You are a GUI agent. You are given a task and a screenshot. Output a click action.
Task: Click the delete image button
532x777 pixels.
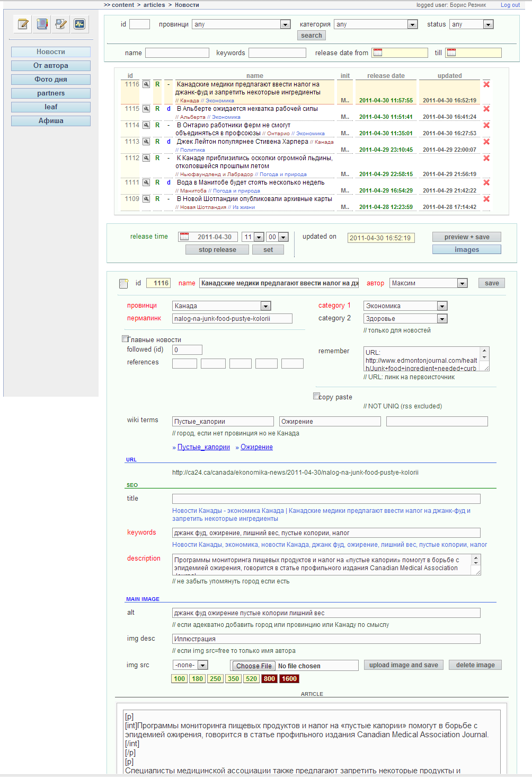click(475, 665)
